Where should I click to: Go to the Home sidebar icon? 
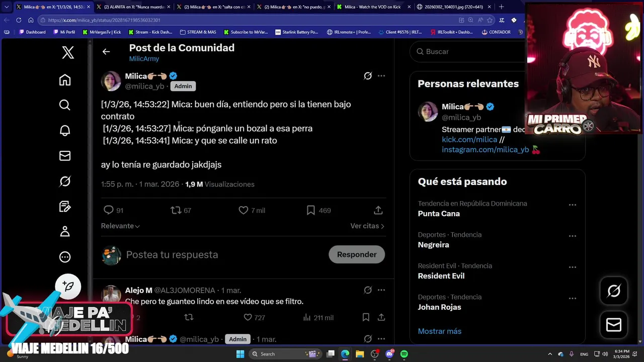click(65, 80)
